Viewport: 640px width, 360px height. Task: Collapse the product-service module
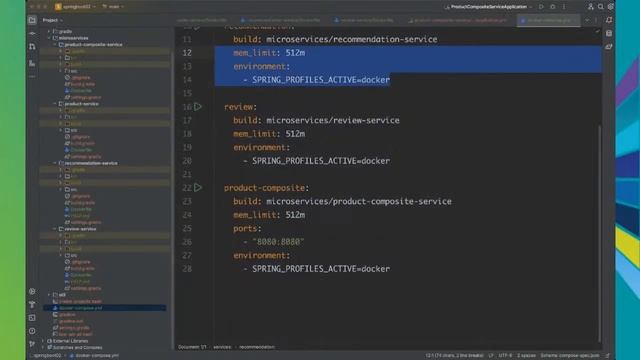click(55, 104)
